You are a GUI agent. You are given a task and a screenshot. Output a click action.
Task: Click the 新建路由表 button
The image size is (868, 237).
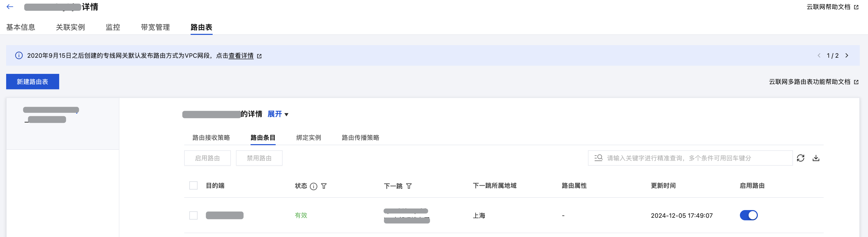(x=33, y=82)
